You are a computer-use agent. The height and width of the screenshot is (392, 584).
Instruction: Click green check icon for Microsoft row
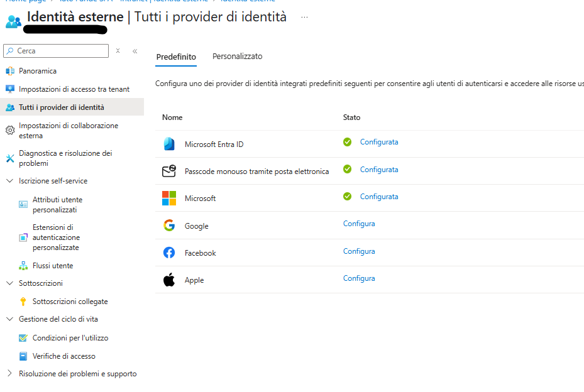tap(347, 196)
